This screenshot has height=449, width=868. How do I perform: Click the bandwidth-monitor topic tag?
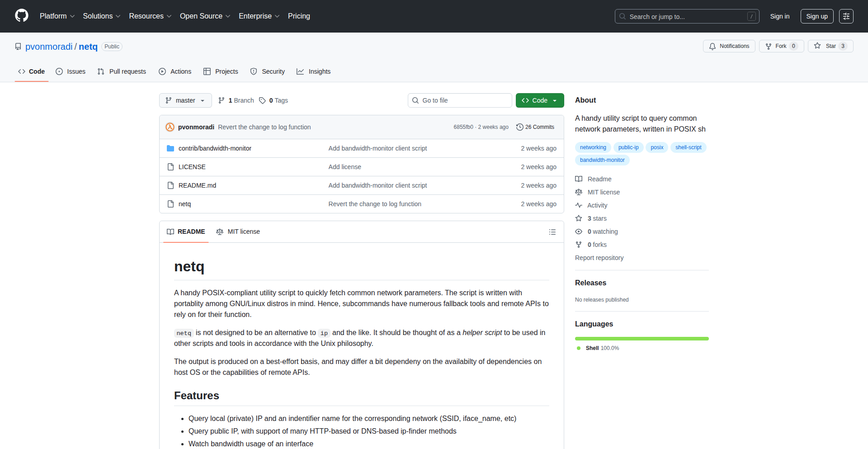point(602,160)
